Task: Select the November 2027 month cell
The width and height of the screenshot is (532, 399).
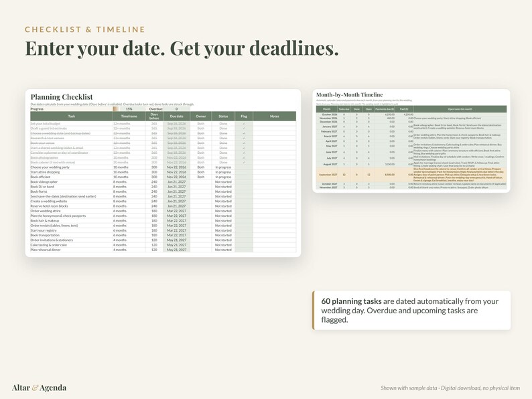Action: (327, 187)
